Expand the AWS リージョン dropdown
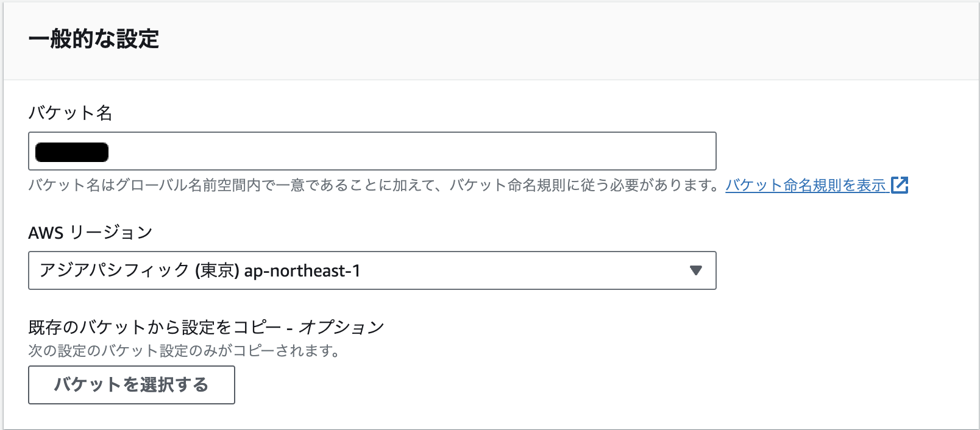 372,270
